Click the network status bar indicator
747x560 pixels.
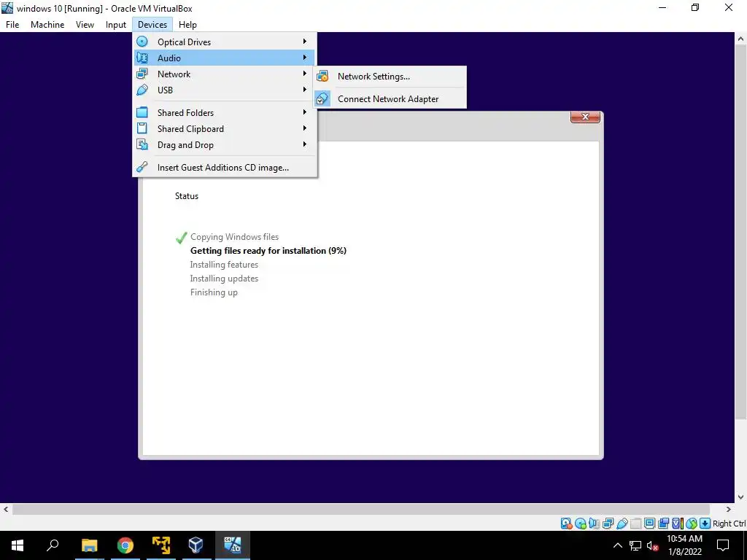[x=608, y=524]
